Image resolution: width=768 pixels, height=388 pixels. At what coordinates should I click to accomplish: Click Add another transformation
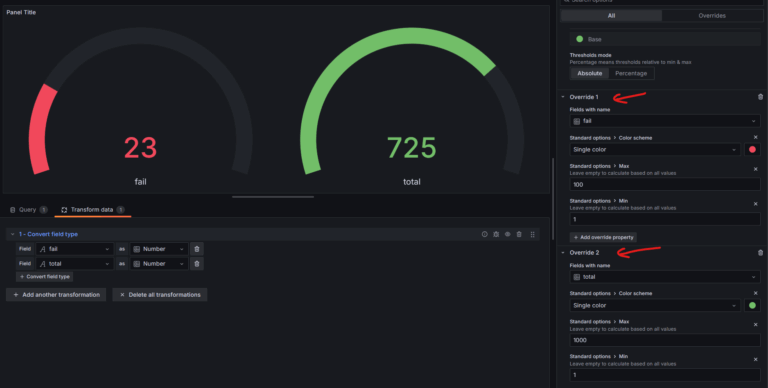(x=56, y=295)
